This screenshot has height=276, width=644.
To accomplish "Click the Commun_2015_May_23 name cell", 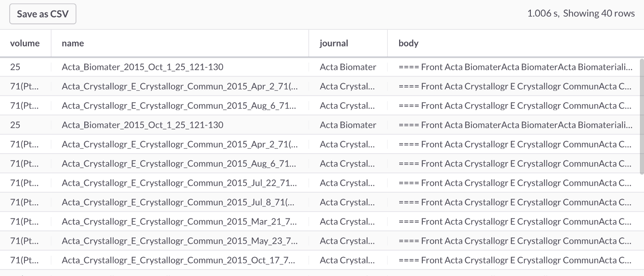I will click(179, 241).
